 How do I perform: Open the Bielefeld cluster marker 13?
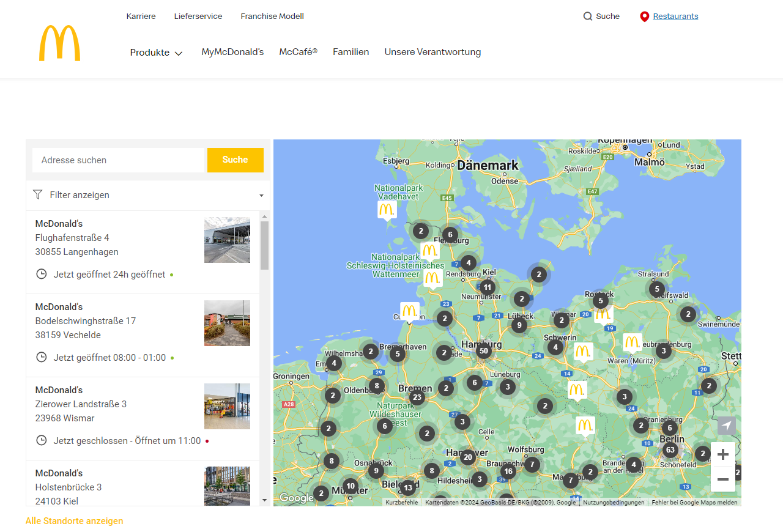click(x=407, y=487)
